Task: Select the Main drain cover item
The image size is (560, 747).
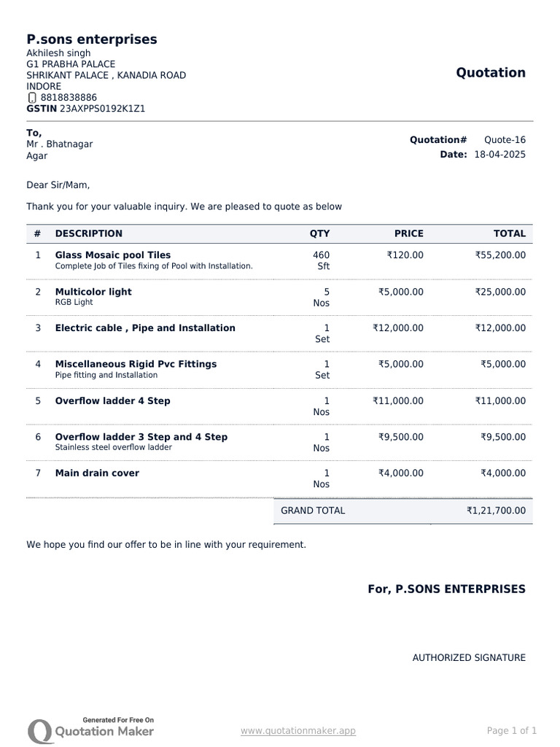Action: pyautogui.click(x=97, y=473)
